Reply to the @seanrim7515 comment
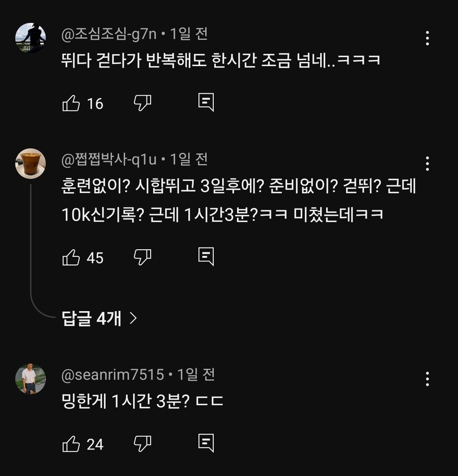Viewport: 458px width, 476px height. click(x=206, y=443)
